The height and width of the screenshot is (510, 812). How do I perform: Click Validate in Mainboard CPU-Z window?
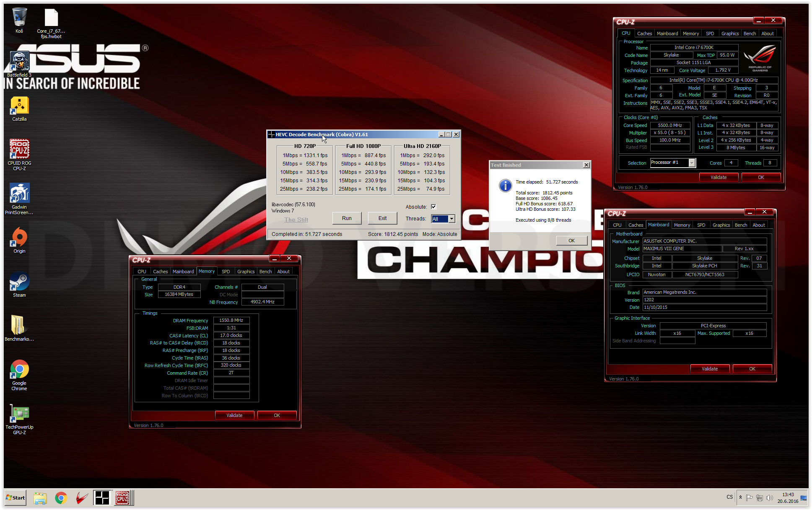pos(710,369)
